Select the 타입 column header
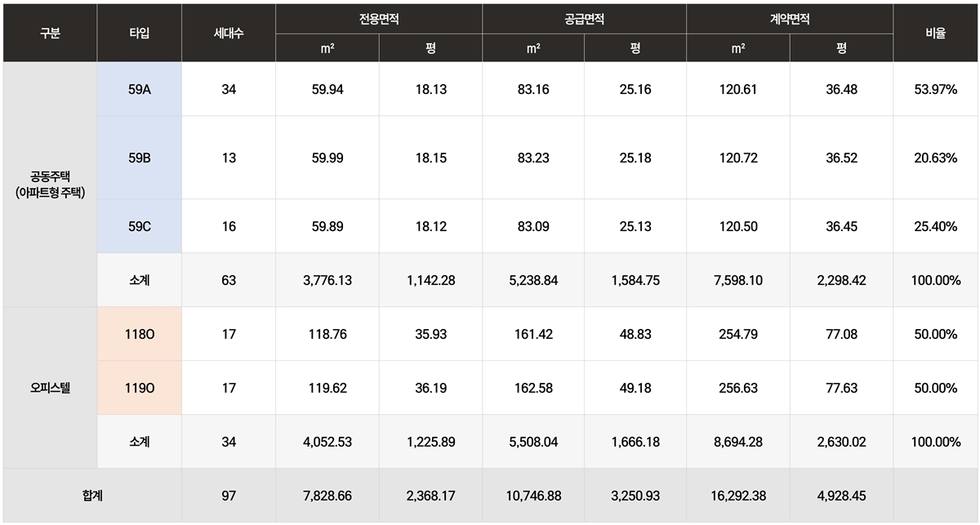The image size is (980, 525). point(140,33)
